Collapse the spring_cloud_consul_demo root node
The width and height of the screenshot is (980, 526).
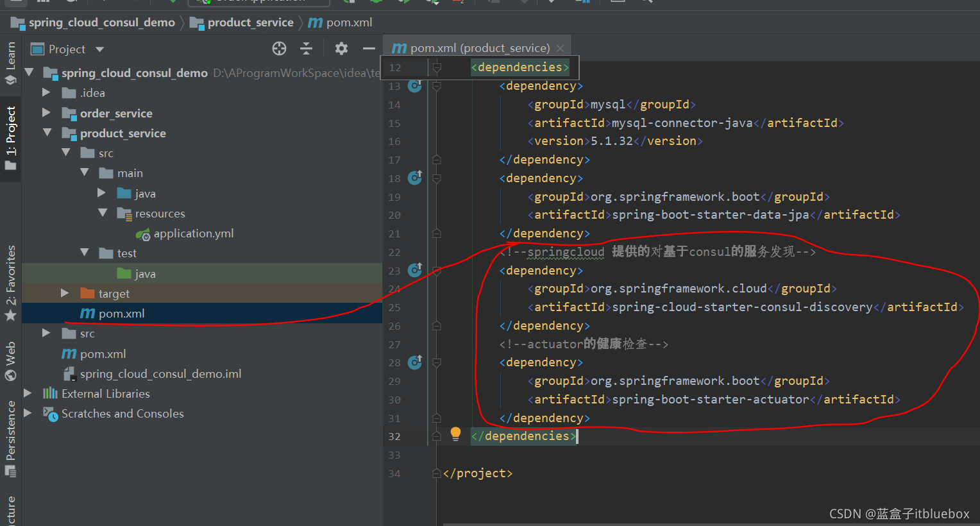tap(29, 72)
